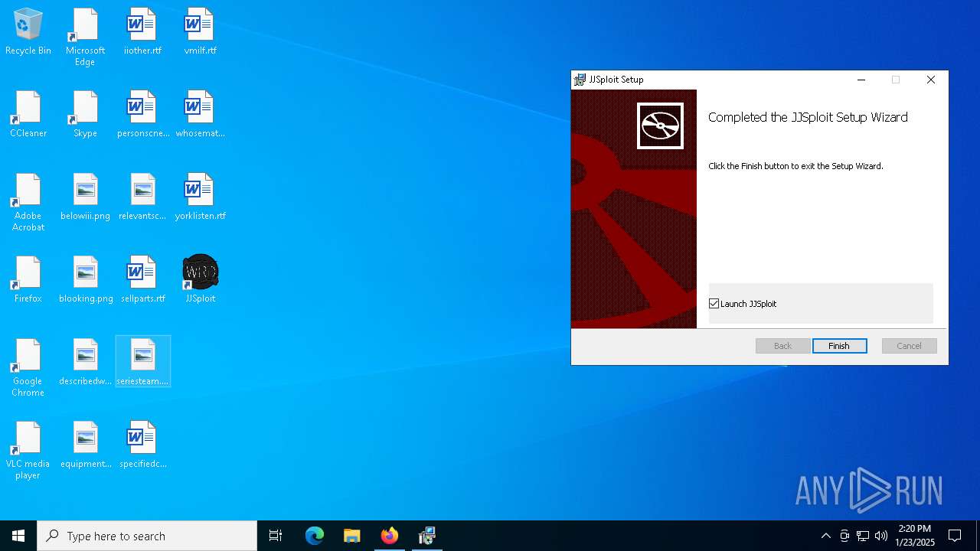This screenshot has height=551, width=980.
Task: Select the Adobe Acrobat desktop shortcut
Action: click(x=28, y=203)
